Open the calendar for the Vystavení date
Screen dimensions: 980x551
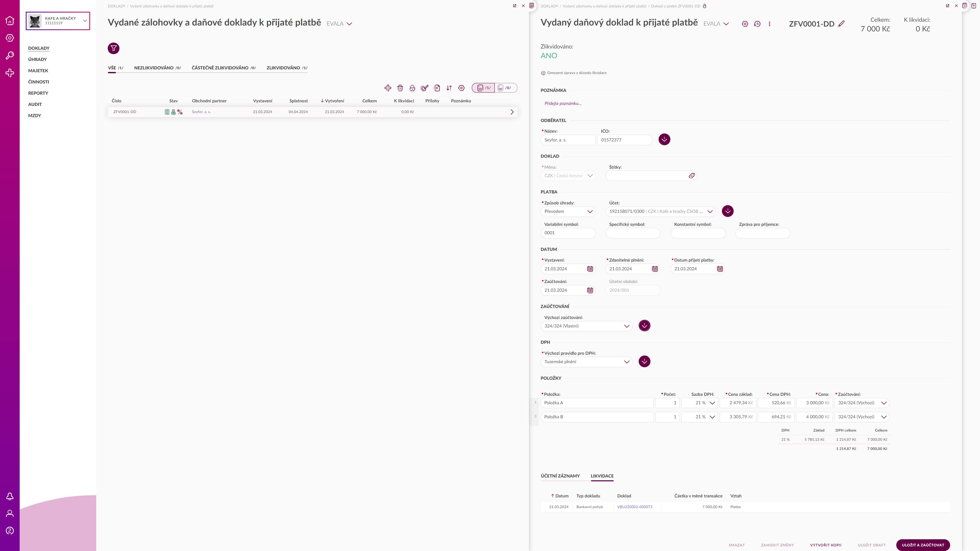(x=590, y=269)
